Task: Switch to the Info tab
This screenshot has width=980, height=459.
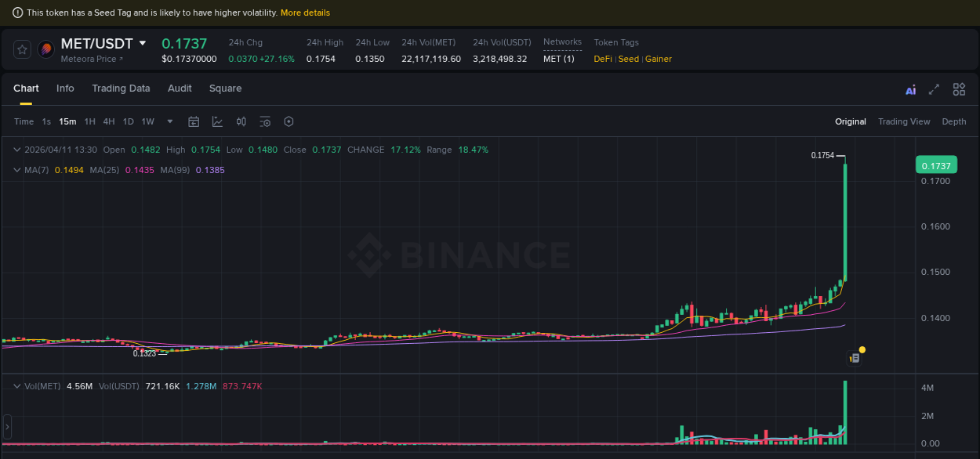Action: click(x=65, y=89)
